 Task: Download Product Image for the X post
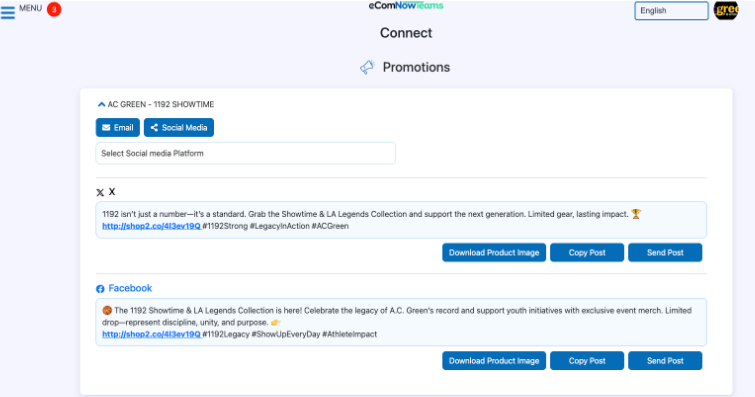tap(494, 252)
